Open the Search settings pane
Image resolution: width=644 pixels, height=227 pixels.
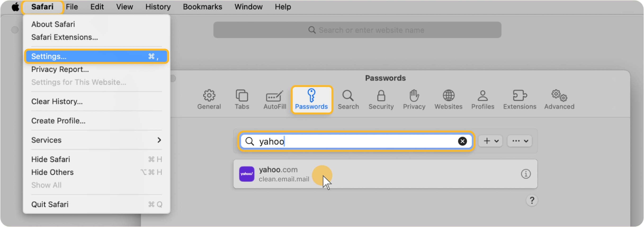[x=348, y=99]
